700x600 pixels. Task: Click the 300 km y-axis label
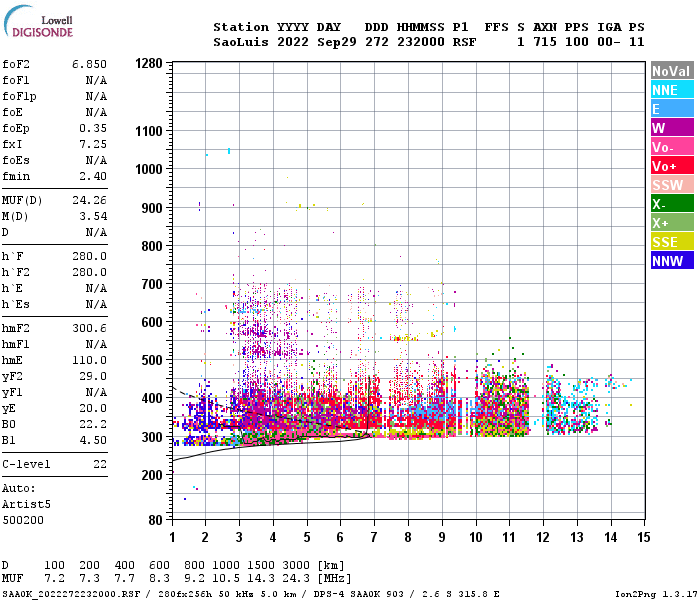click(x=152, y=437)
